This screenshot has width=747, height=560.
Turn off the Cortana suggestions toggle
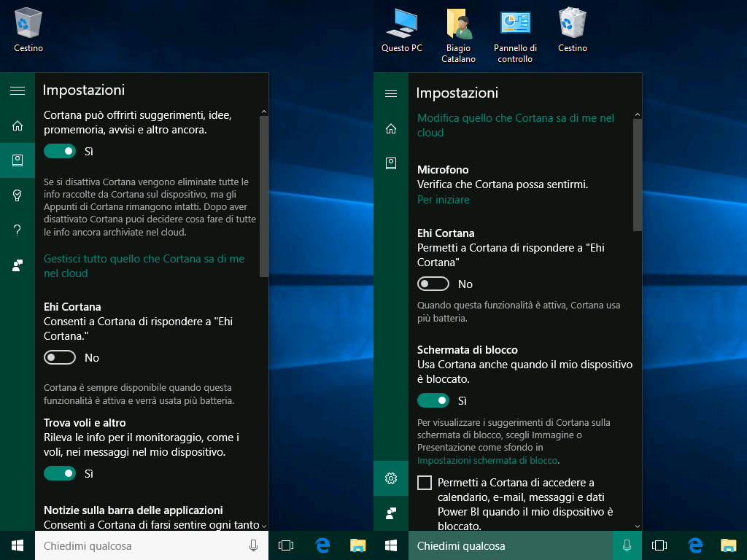point(60,151)
